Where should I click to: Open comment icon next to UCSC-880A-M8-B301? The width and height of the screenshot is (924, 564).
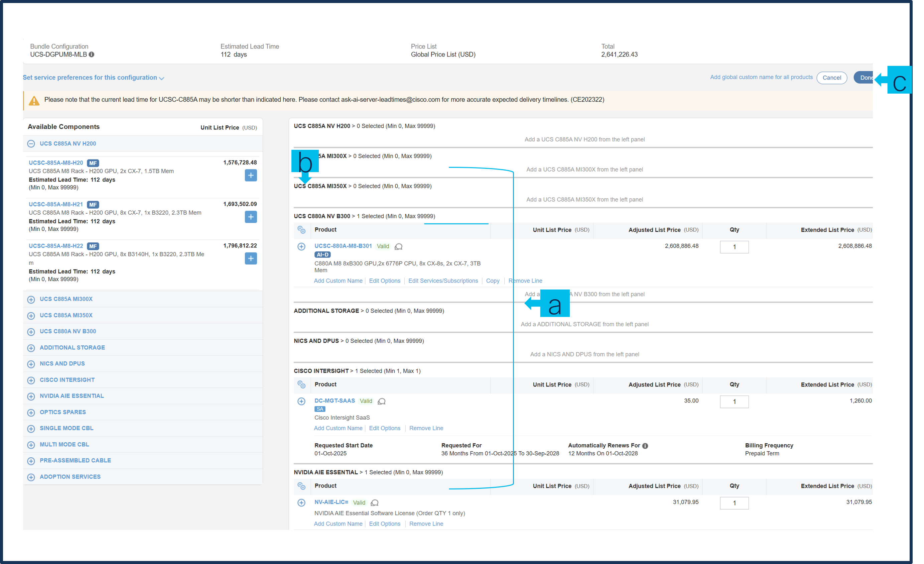tap(399, 246)
